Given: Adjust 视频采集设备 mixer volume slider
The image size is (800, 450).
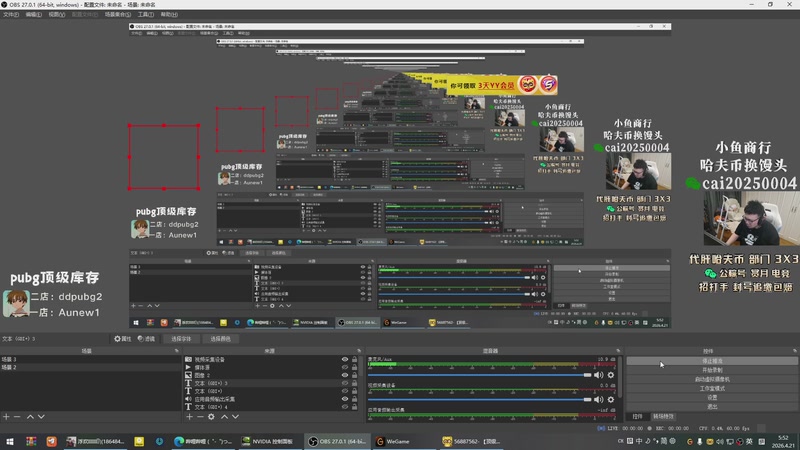Looking at the screenshot, I should click(480, 399).
